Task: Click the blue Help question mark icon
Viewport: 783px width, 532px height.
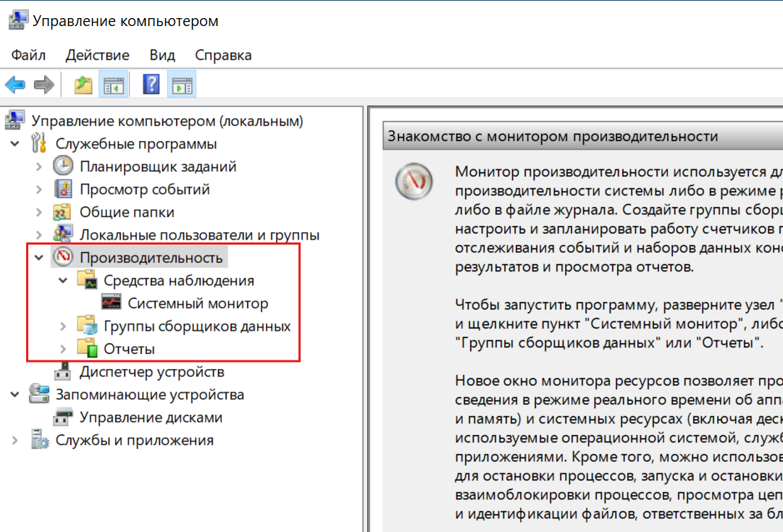Action: coord(151,85)
